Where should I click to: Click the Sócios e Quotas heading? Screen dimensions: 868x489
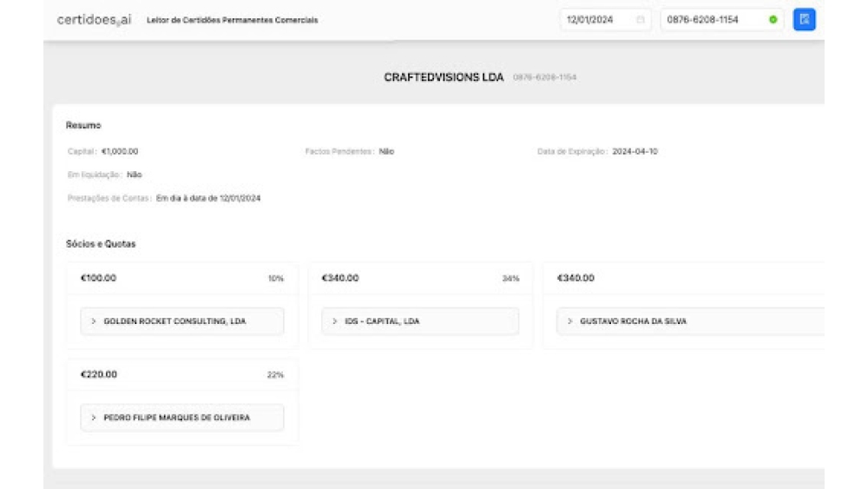click(x=101, y=244)
